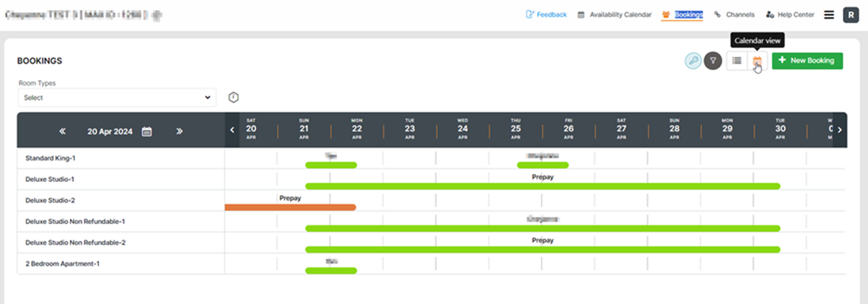The width and height of the screenshot is (868, 304).
Task: Switch to list view
Action: 737,61
